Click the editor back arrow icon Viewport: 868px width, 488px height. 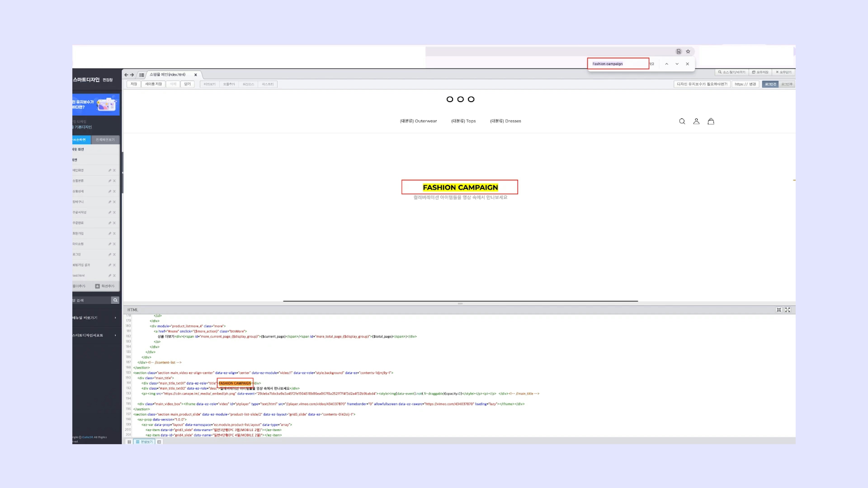click(x=126, y=75)
